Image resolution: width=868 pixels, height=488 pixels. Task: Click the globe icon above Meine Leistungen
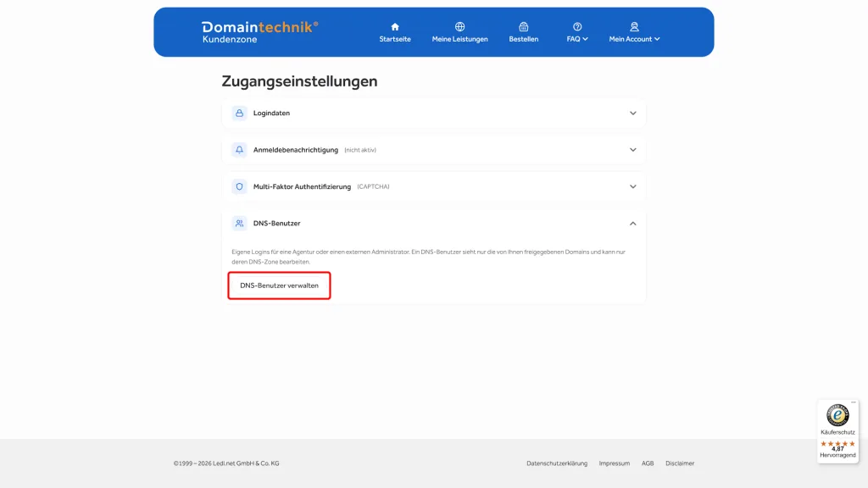coord(459,26)
